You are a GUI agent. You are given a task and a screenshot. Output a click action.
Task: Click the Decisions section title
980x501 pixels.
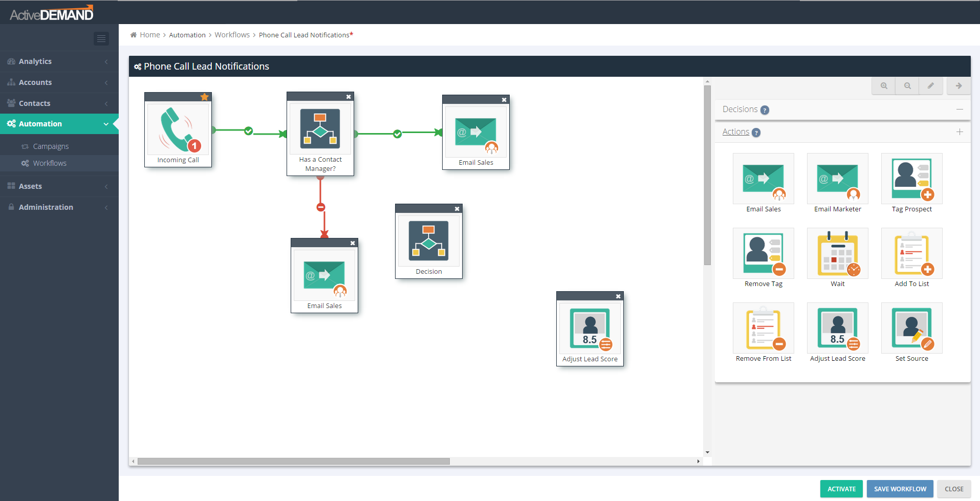(740, 110)
